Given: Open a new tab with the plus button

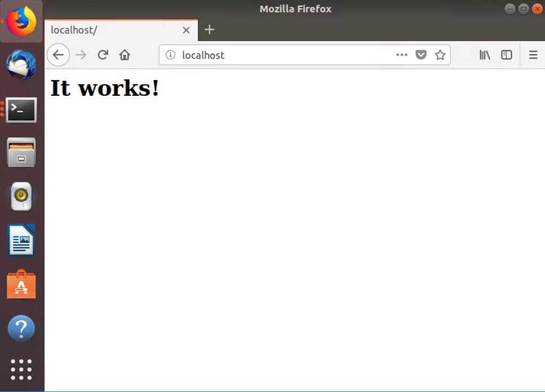Looking at the screenshot, I should click(x=209, y=29).
